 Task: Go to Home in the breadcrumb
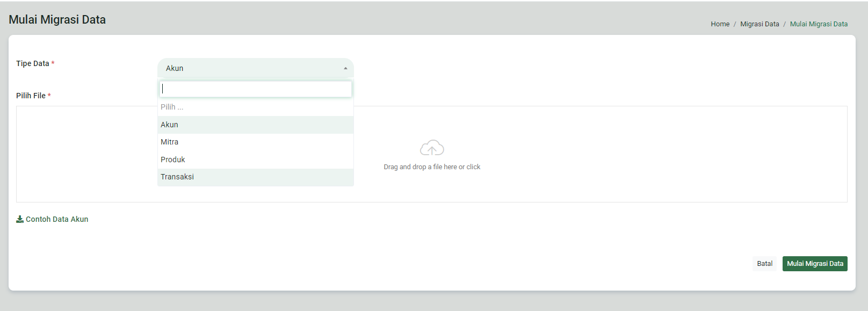[x=720, y=24]
